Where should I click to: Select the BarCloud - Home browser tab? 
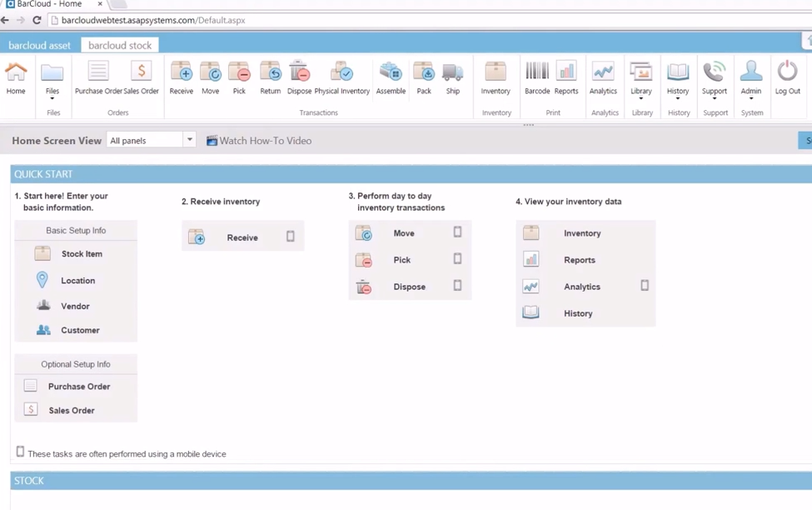pos(50,5)
